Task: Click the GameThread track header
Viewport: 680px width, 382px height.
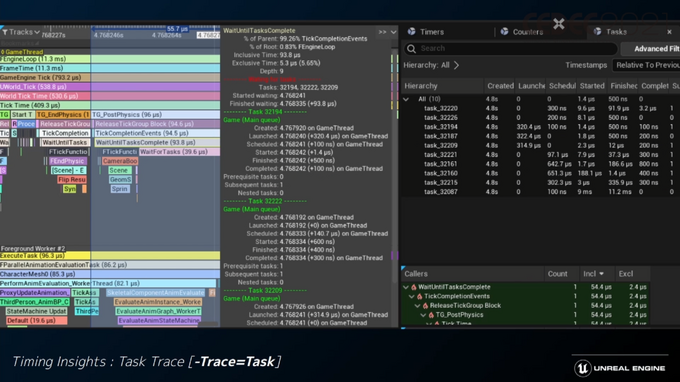Action: [x=22, y=52]
